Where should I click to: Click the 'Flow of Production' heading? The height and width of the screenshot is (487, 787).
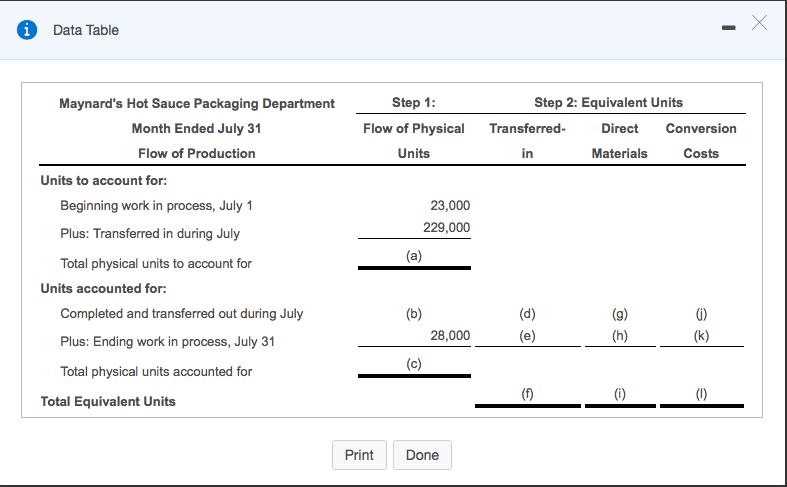197,154
